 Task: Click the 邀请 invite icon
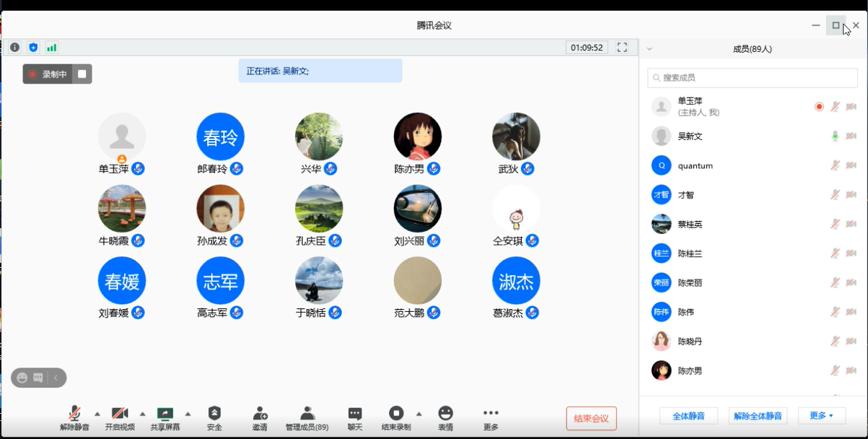pyautogui.click(x=260, y=417)
